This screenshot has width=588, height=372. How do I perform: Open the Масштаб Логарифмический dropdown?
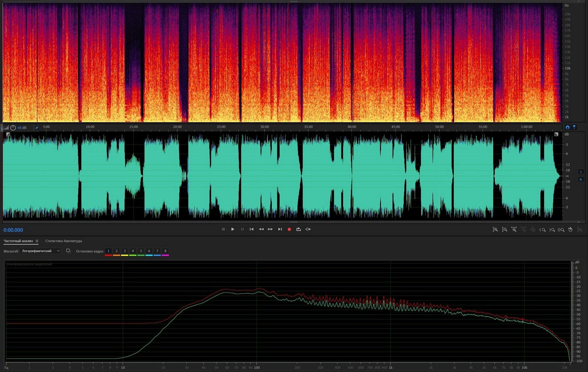41,251
